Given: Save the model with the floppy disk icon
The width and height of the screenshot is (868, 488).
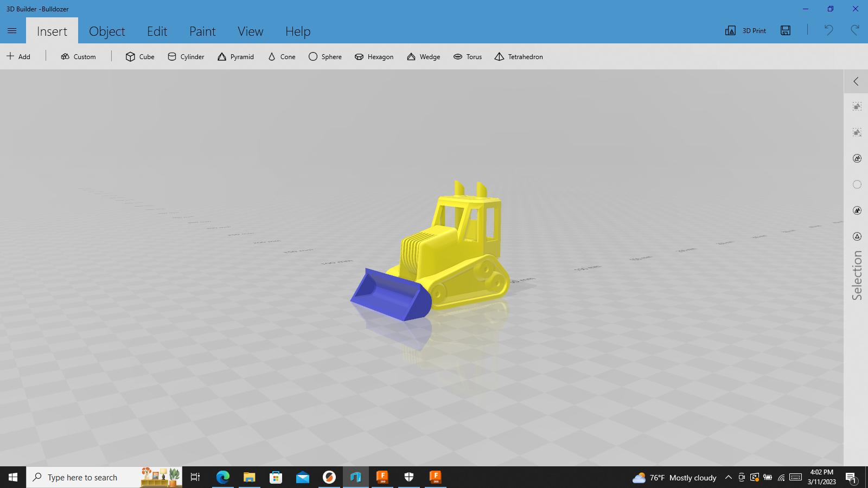Looking at the screenshot, I should click(x=786, y=30).
